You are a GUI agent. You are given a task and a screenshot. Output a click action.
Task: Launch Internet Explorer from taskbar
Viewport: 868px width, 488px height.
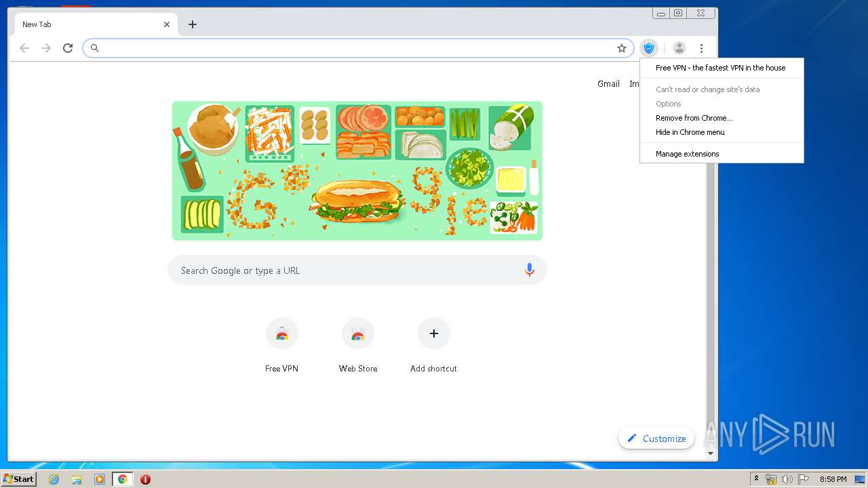54,479
